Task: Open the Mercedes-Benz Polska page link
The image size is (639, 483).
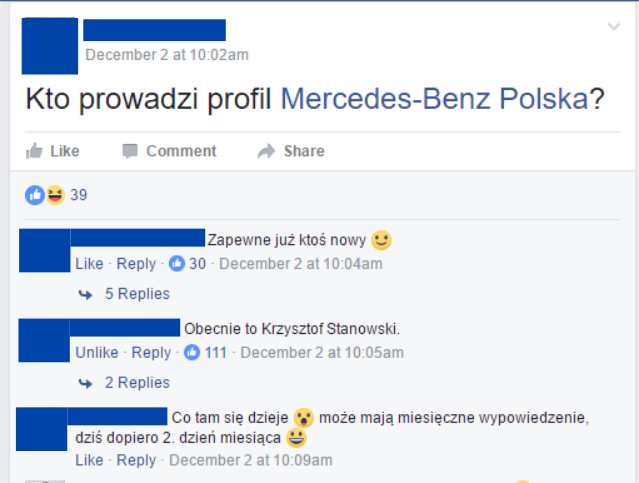Action: click(x=435, y=99)
